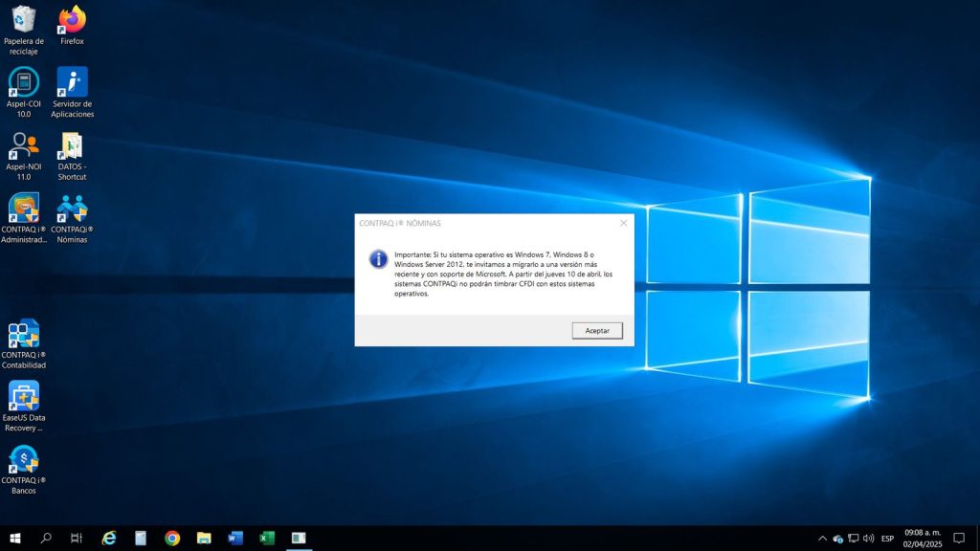This screenshot has height=551, width=980.
Task: Open the Action Center notifications icon
Action: (959, 538)
